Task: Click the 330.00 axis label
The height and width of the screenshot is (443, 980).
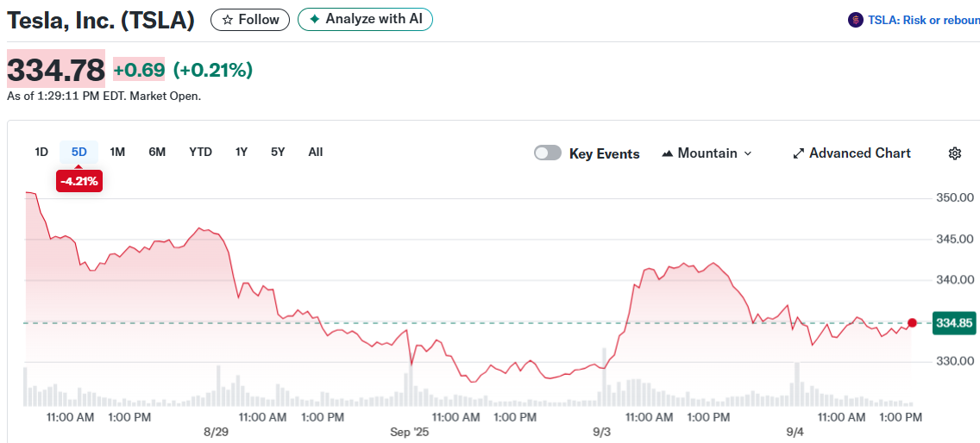Action: pyautogui.click(x=955, y=362)
